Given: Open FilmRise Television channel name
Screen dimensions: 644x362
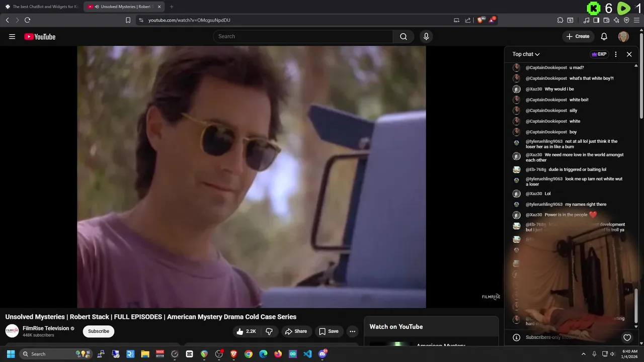Looking at the screenshot, I should click(x=46, y=328).
